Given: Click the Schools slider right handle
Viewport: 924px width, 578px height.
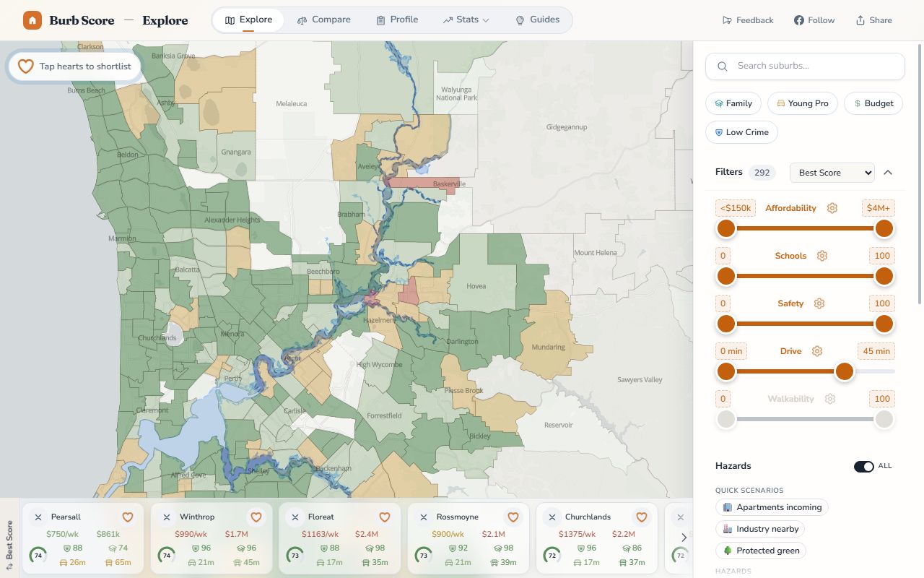Looking at the screenshot, I should (x=884, y=276).
